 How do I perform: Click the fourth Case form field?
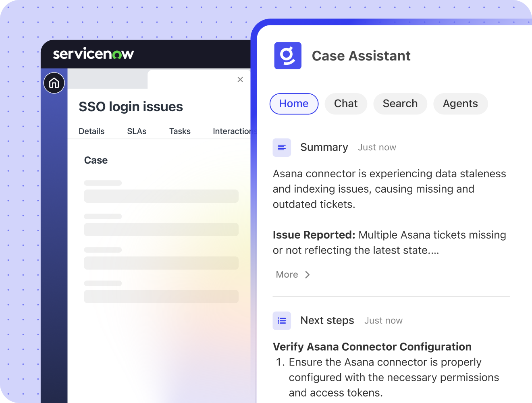point(161,297)
